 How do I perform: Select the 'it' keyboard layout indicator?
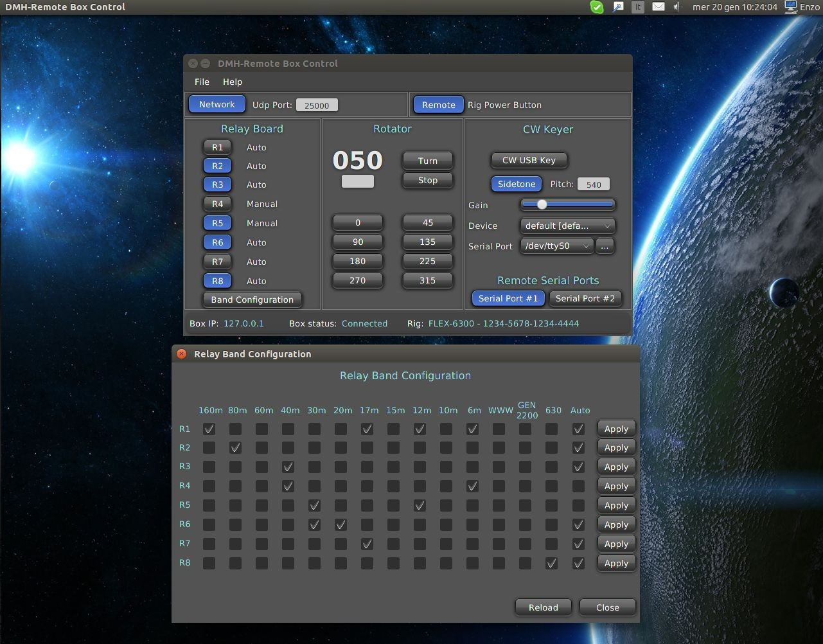tap(637, 6)
